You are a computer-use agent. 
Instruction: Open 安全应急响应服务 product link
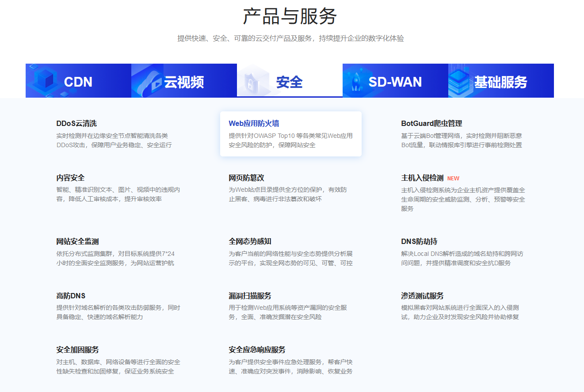[x=257, y=350]
